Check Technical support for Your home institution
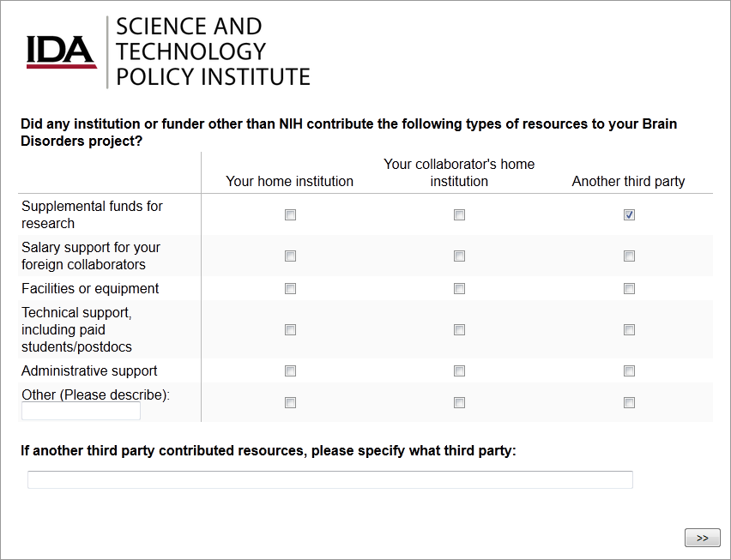The width and height of the screenshot is (731, 560). (290, 330)
